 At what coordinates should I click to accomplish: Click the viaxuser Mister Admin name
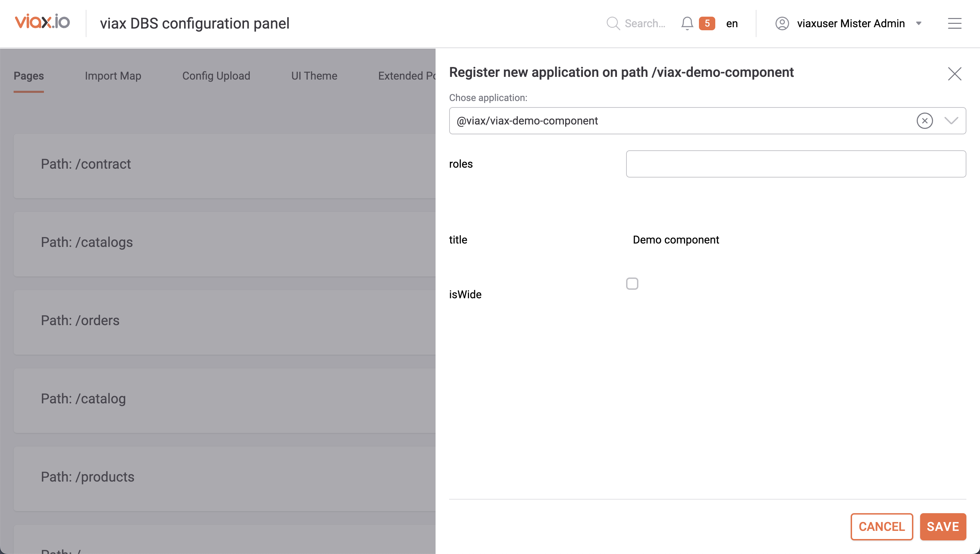(851, 23)
